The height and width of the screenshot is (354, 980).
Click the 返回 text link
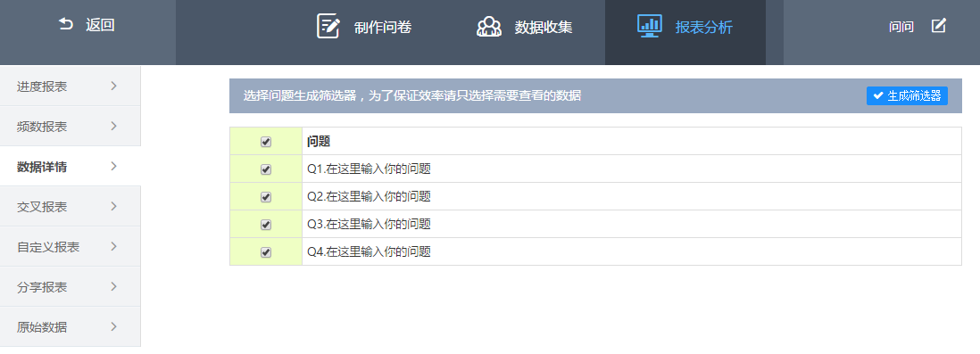point(100,25)
